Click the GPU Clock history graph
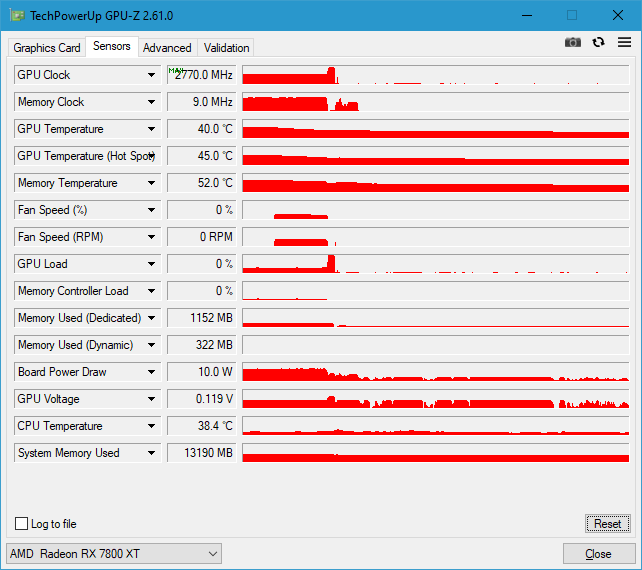This screenshot has width=642, height=570. click(436, 75)
